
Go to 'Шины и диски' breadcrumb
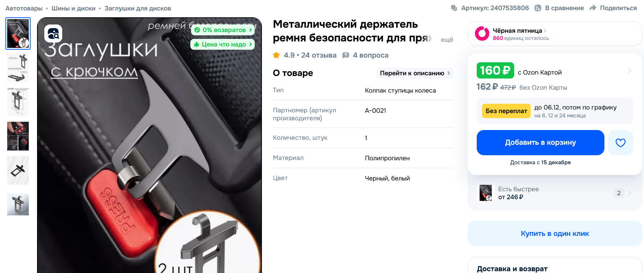click(73, 8)
